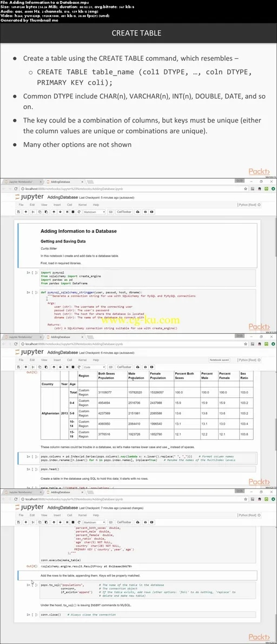The image size is (277, 644).
Task: Open Help menu in 7-minutes-ago Jupyter frame
Action: pos(96,515)
